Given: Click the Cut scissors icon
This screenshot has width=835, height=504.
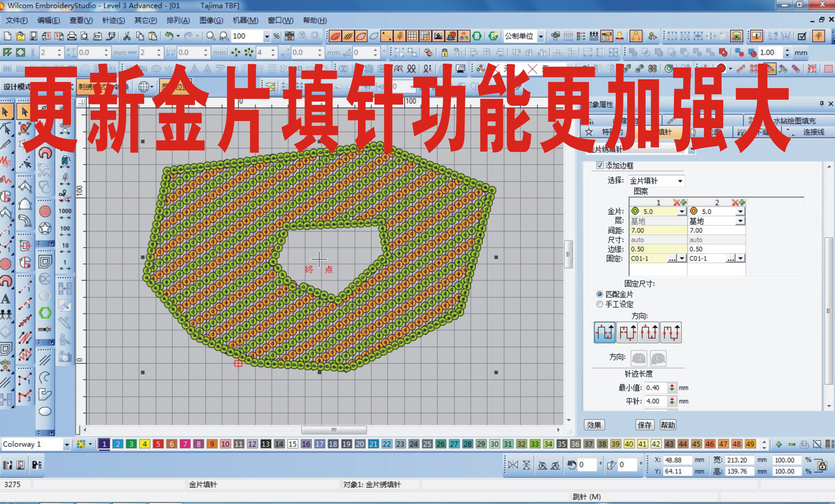Looking at the screenshot, I should (x=127, y=36).
